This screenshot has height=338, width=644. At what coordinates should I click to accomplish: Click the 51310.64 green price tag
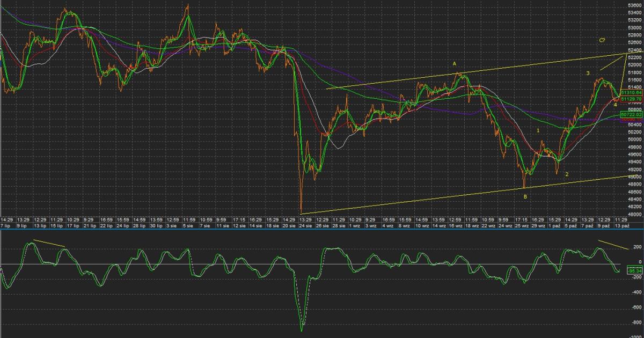click(631, 93)
